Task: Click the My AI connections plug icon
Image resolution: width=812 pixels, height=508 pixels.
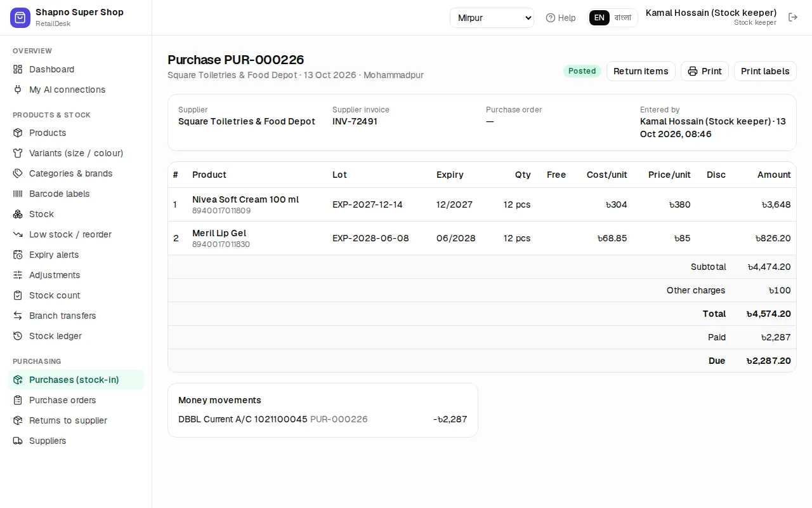Action: [x=18, y=90]
